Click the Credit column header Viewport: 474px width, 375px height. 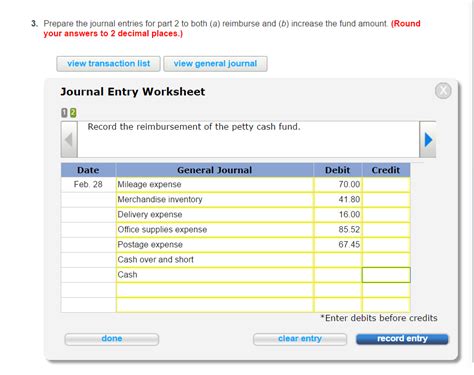tap(386, 170)
